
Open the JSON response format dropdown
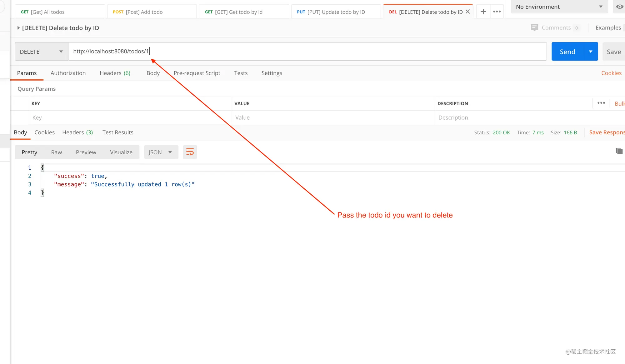(161, 152)
